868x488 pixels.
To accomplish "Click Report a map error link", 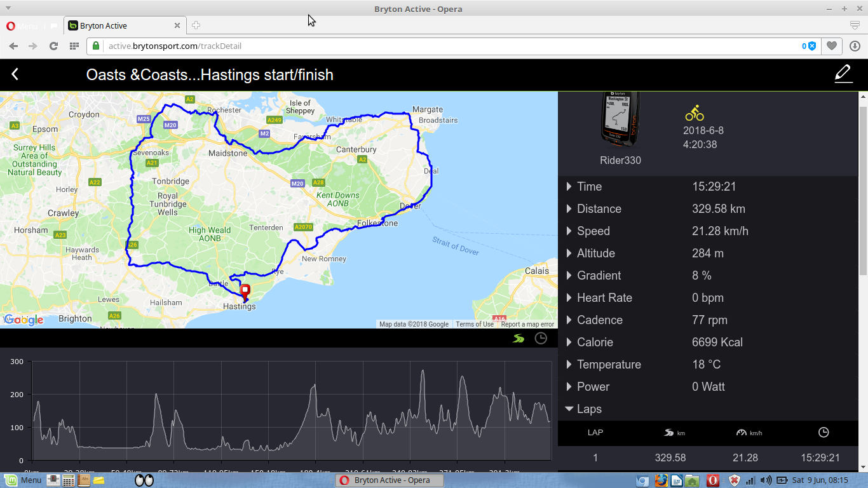I will click(x=527, y=324).
